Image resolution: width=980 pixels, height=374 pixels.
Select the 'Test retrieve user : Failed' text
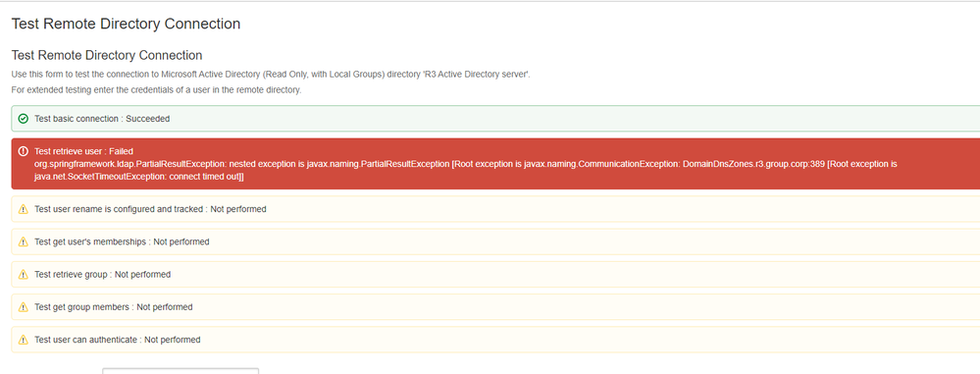point(83,151)
